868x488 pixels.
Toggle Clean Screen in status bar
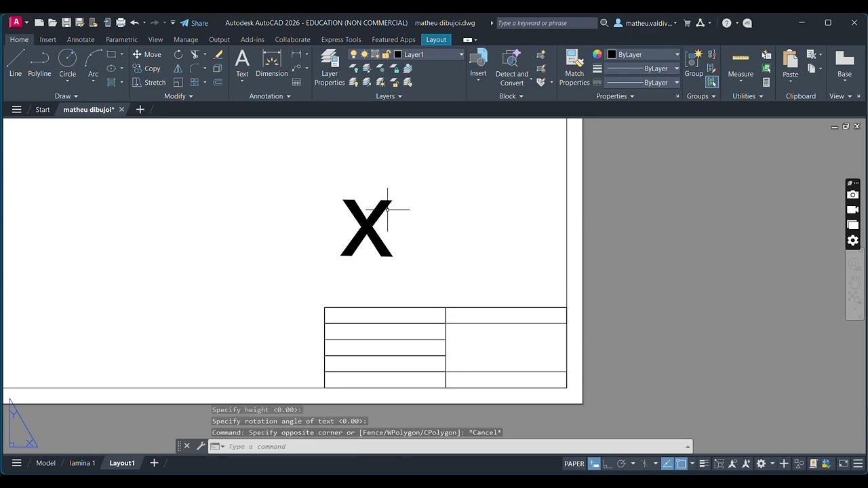(x=844, y=464)
